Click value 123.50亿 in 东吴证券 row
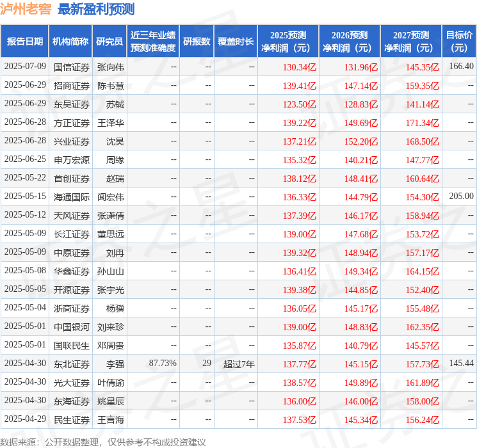 (x=300, y=104)
